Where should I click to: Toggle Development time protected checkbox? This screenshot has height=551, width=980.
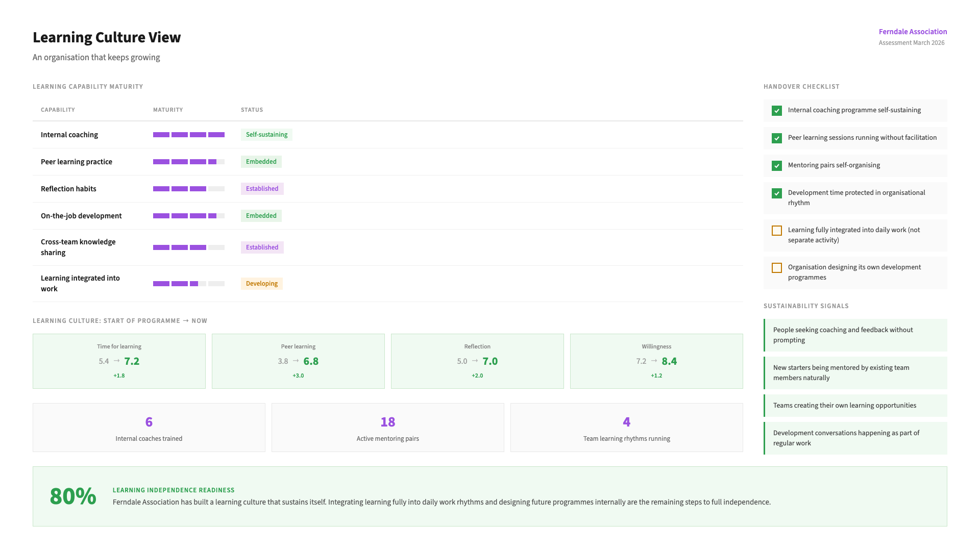(x=777, y=193)
